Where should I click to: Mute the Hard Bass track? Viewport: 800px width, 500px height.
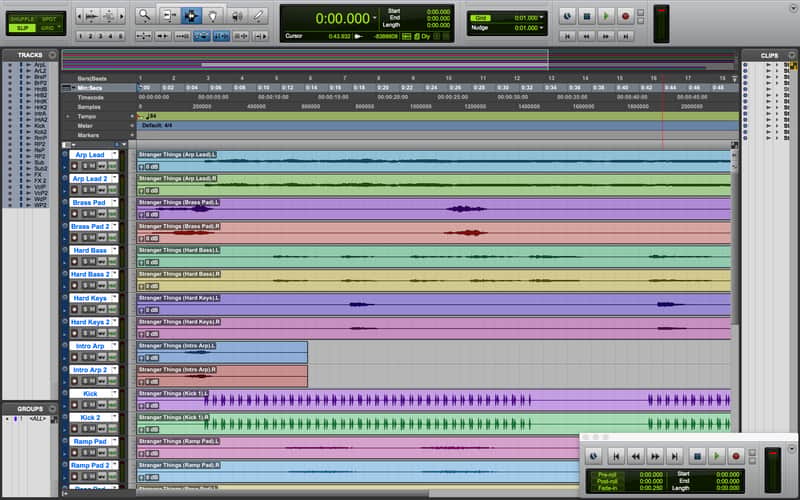pyautogui.click(x=93, y=262)
